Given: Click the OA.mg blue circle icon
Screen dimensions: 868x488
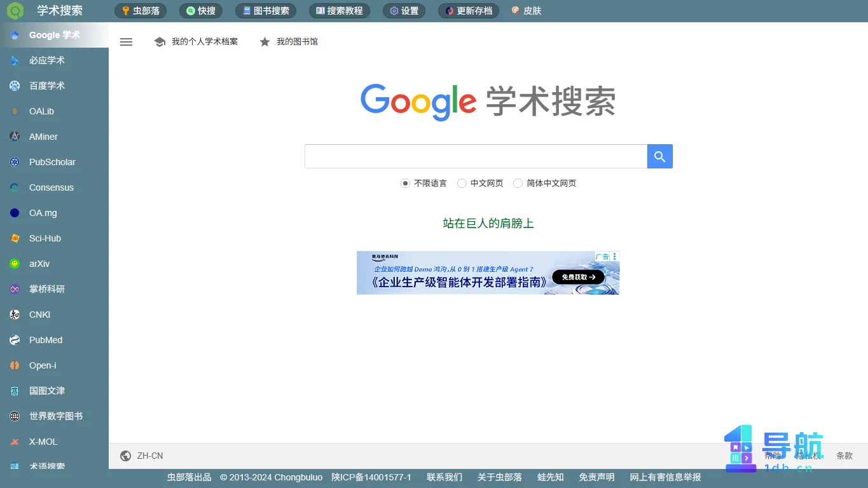Looking at the screenshot, I should click(x=15, y=213).
